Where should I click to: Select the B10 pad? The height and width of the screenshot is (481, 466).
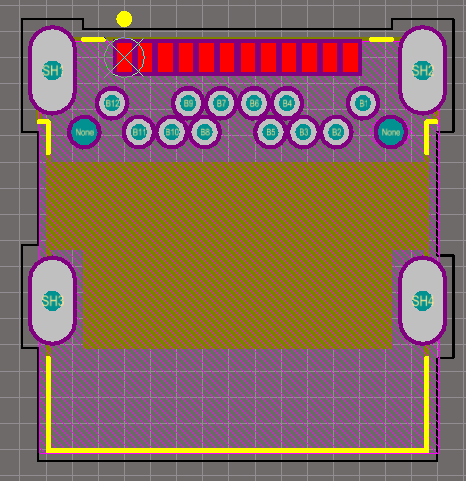pyautogui.click(x=172, y=132)
